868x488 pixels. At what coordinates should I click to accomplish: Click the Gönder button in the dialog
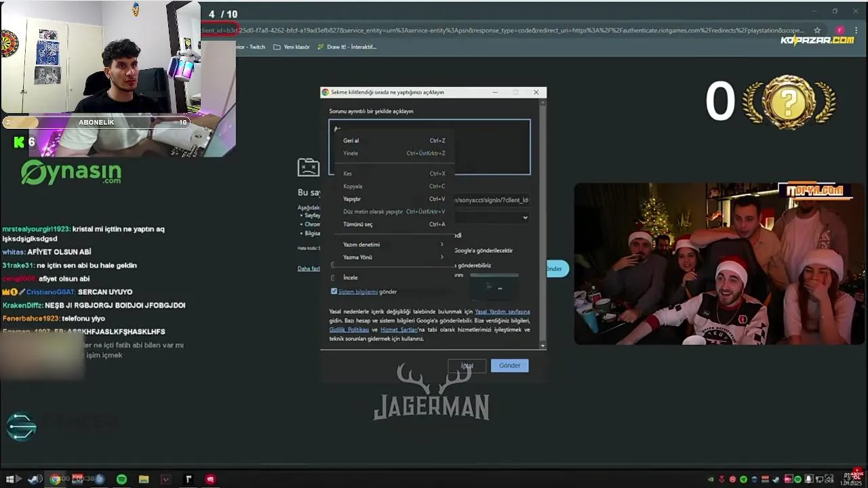pyautogui.click(x=509, y=365)
